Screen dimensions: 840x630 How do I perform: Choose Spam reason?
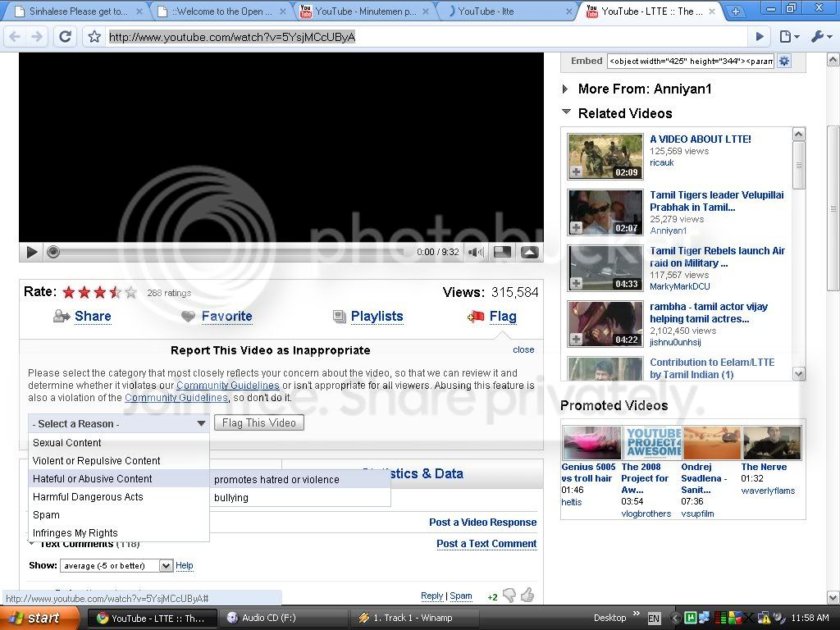(x=118, y=515)
